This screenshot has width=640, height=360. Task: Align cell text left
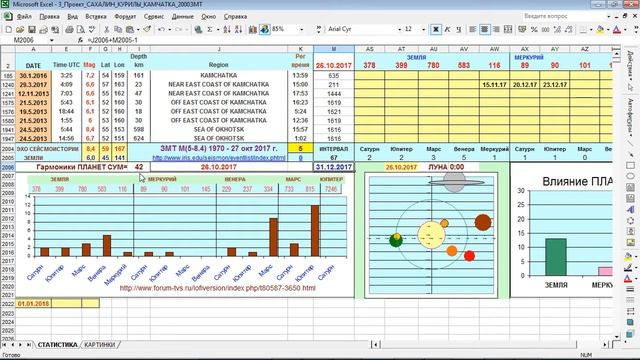473,29
